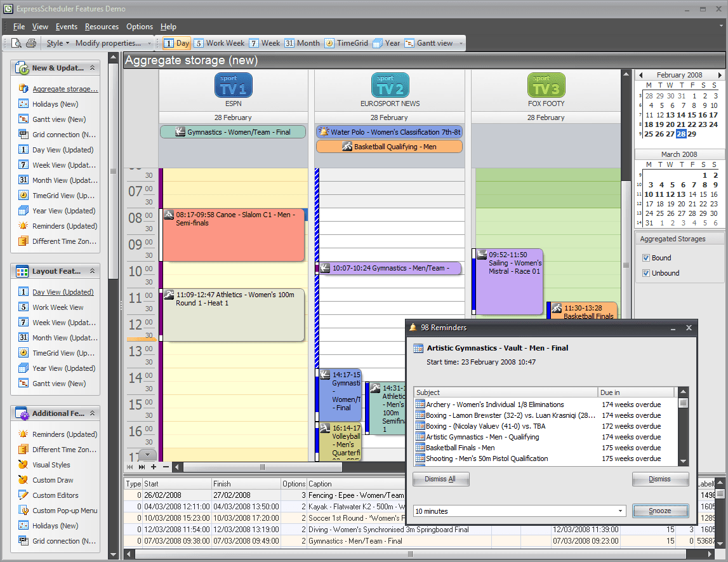Screen dimensions: 728x562
Task: Open the Options menu
Action: coord(139,27)
